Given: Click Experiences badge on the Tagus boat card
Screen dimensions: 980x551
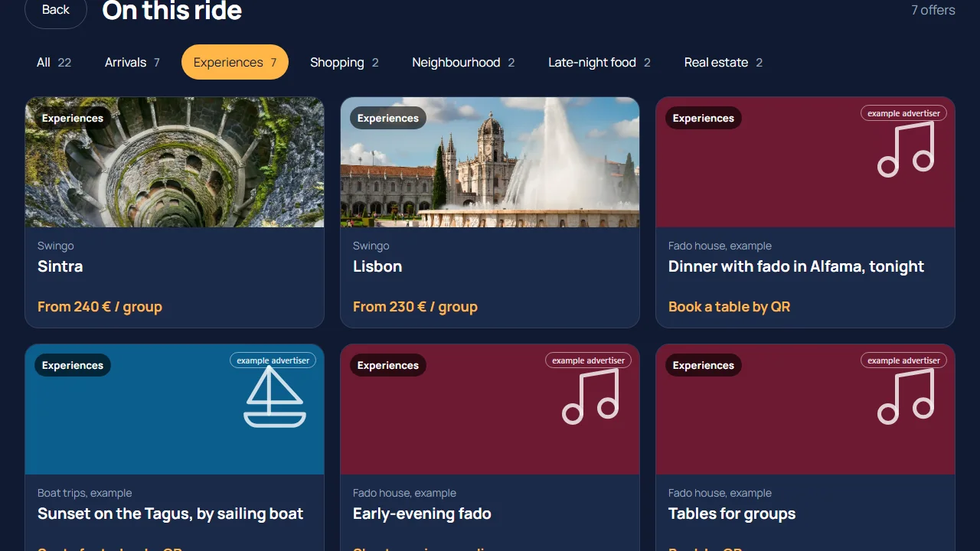Looking at the screenshot, I should (73, 365).
